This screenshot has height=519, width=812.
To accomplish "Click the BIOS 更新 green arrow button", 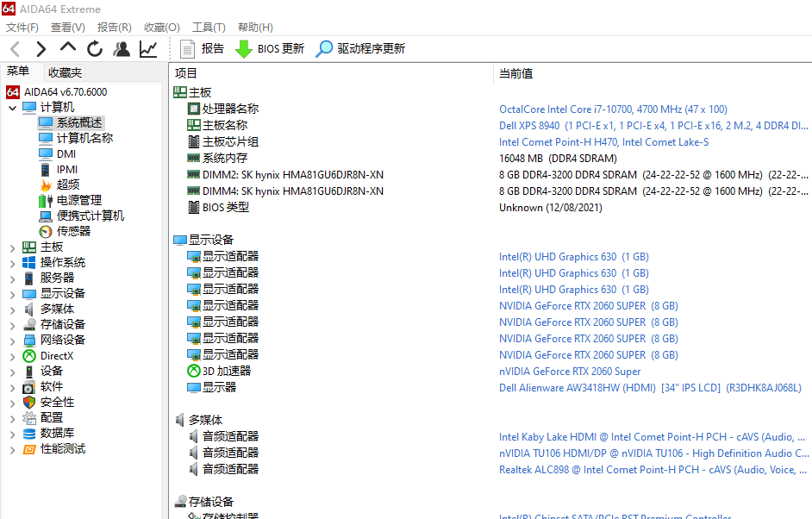I will 270,49.
